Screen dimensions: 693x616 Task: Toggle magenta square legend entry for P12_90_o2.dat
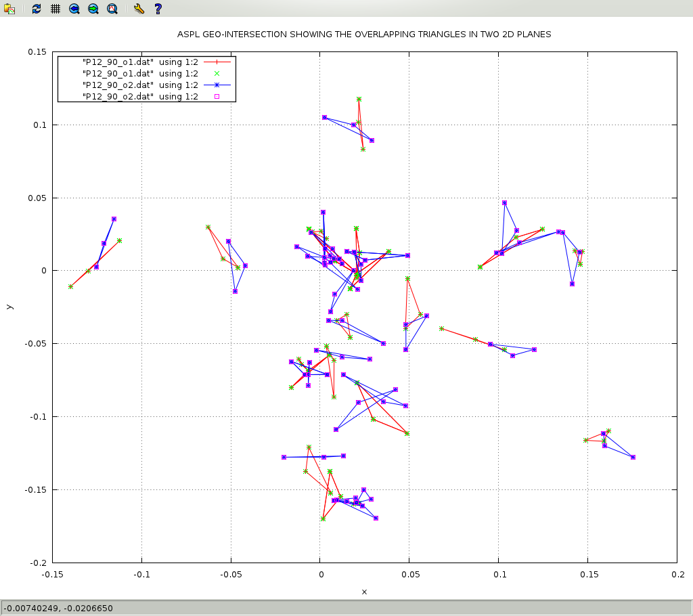[140, 96]
